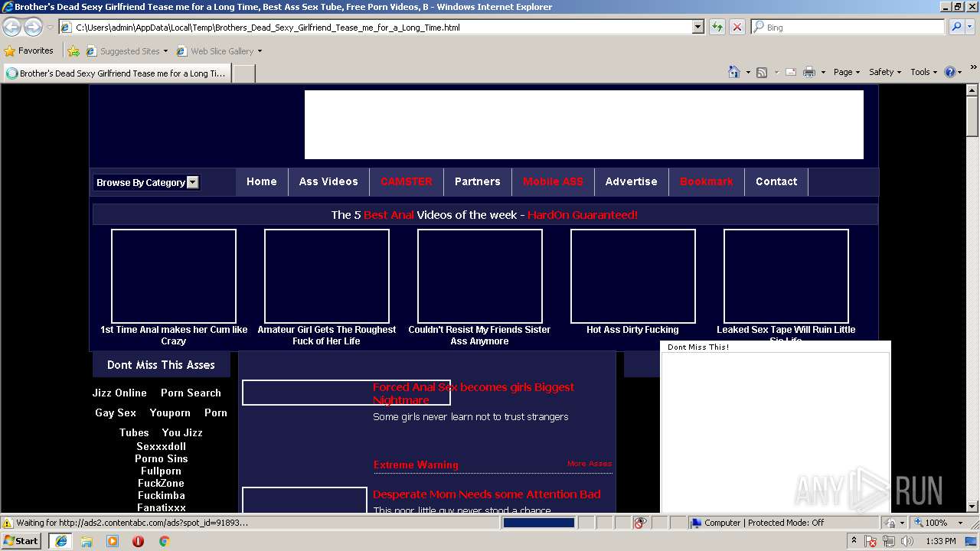Click the browser Forward arrow button

[33, 27]
